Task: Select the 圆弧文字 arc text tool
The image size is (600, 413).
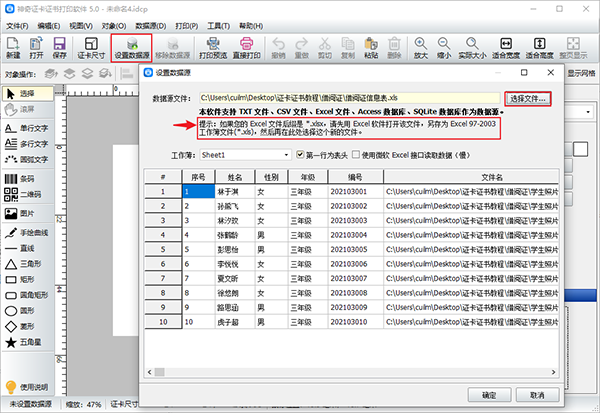Action: click(x=28, y=159)
